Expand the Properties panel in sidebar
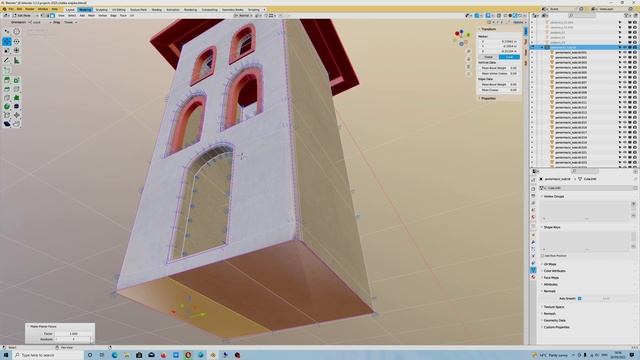The width and height of the screenshot is (640, 360). [488, 98]
